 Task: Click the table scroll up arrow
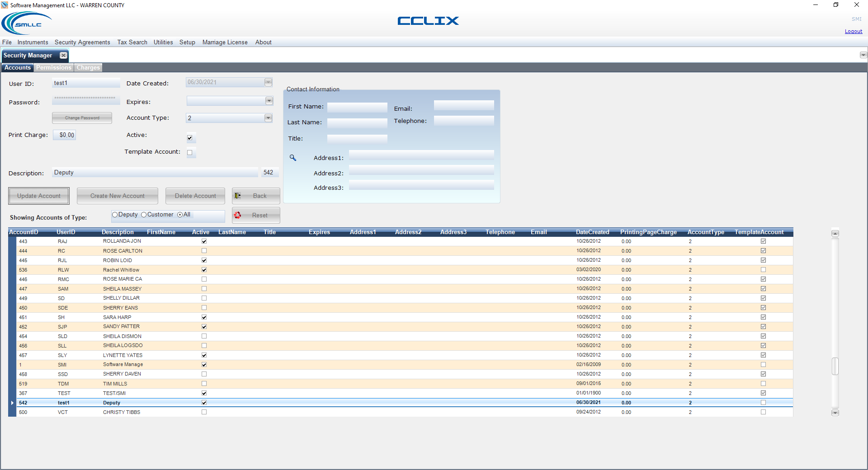point(835,233)
